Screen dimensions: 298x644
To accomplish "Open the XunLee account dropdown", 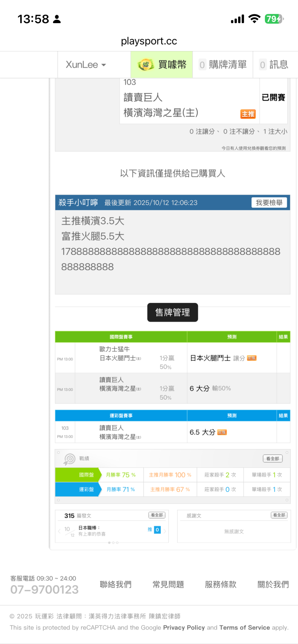I will (86, 65).
